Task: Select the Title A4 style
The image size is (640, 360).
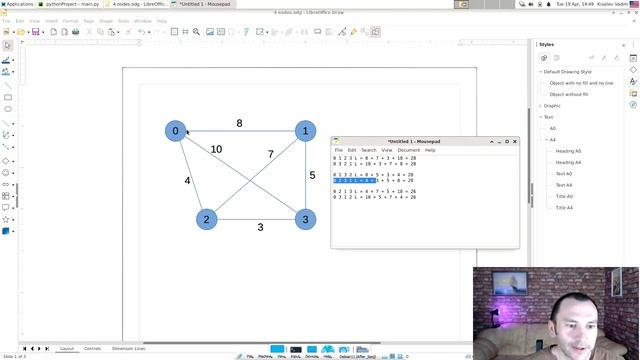Action: [x=564, y=208]
